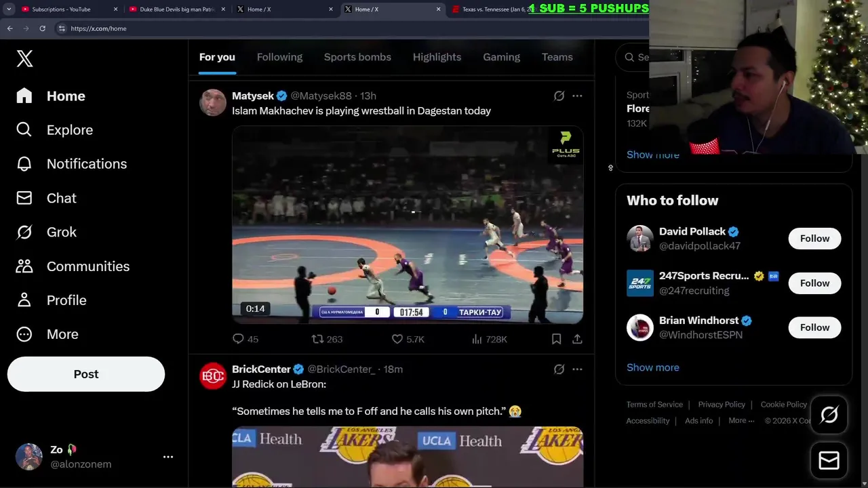Open Matysek display name link
The image size is (868, 488).
click(x=253, y=96)
